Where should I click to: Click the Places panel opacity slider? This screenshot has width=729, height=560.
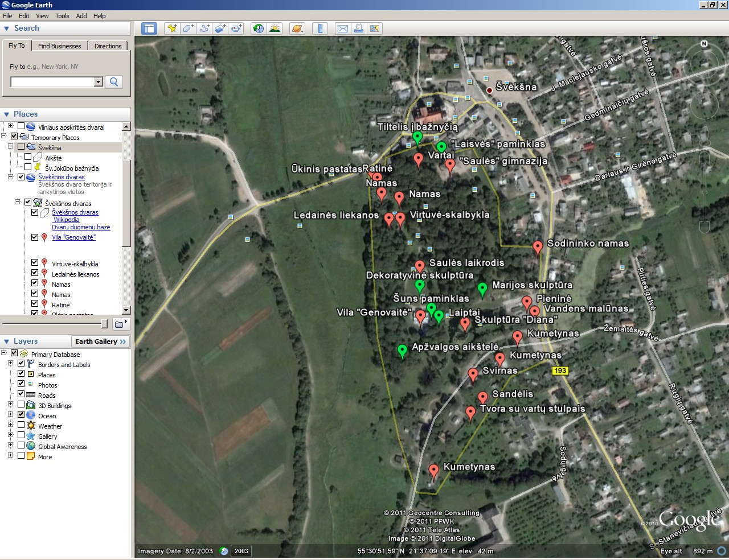(x=104, y=324)
